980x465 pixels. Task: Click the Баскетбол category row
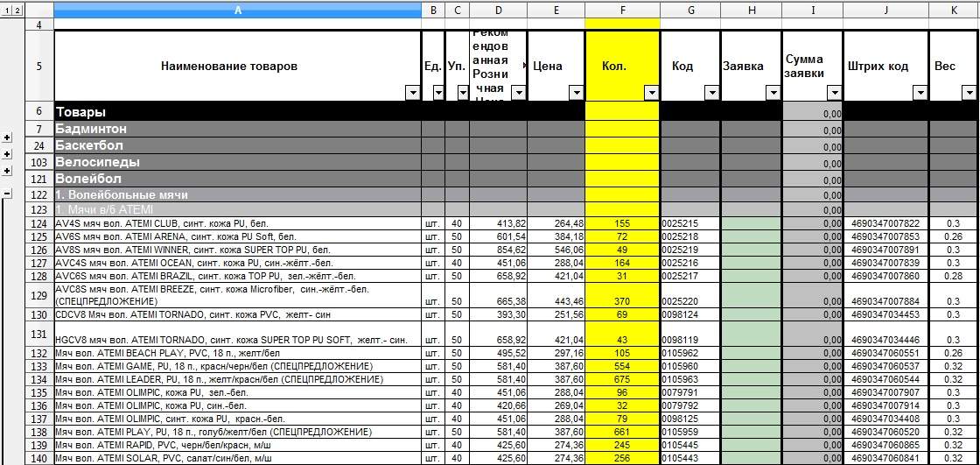(x=237, y=145)
